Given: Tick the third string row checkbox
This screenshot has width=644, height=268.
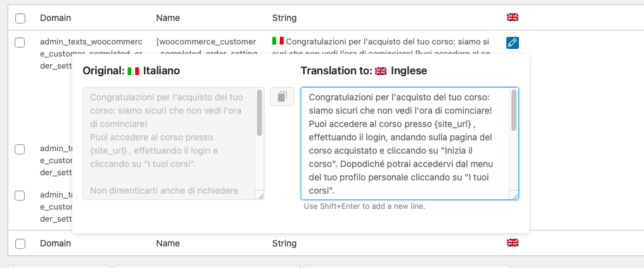Looking at the screenshot, I should pos(20,196).
